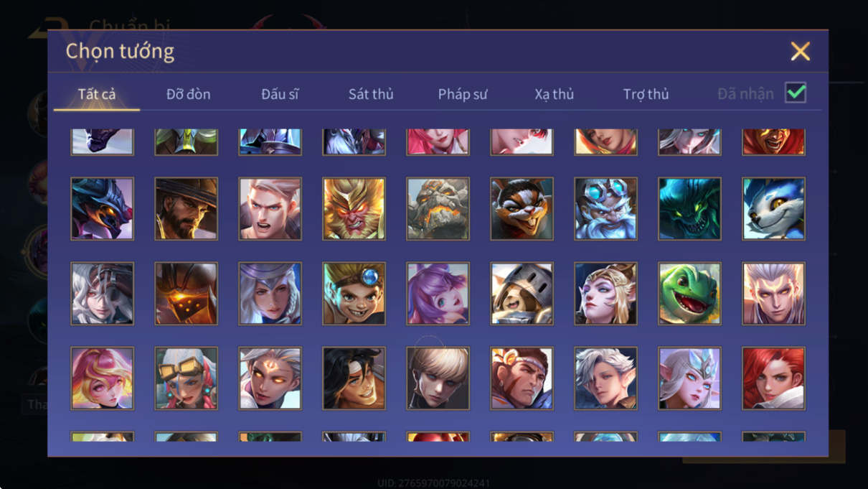The width and height of the screenshot is (868, 489).
Task: Pick the green frog hero portrait
Action: click(x=689, y=294)
